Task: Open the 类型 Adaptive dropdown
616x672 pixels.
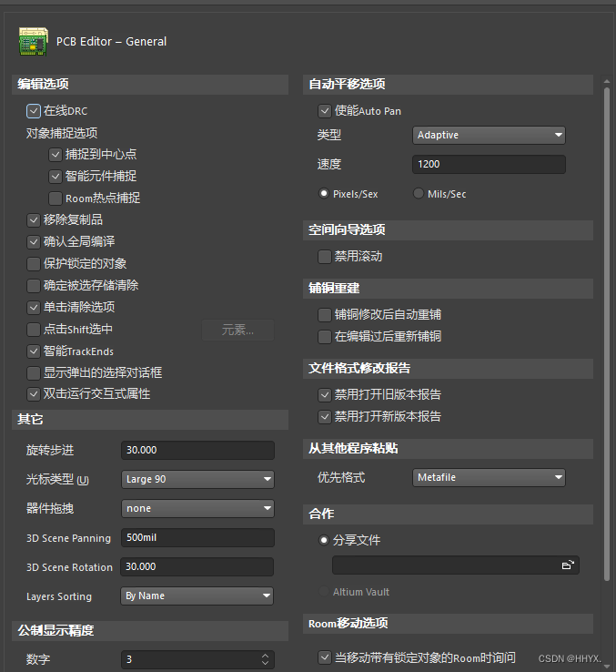Action: coord(489,135)
